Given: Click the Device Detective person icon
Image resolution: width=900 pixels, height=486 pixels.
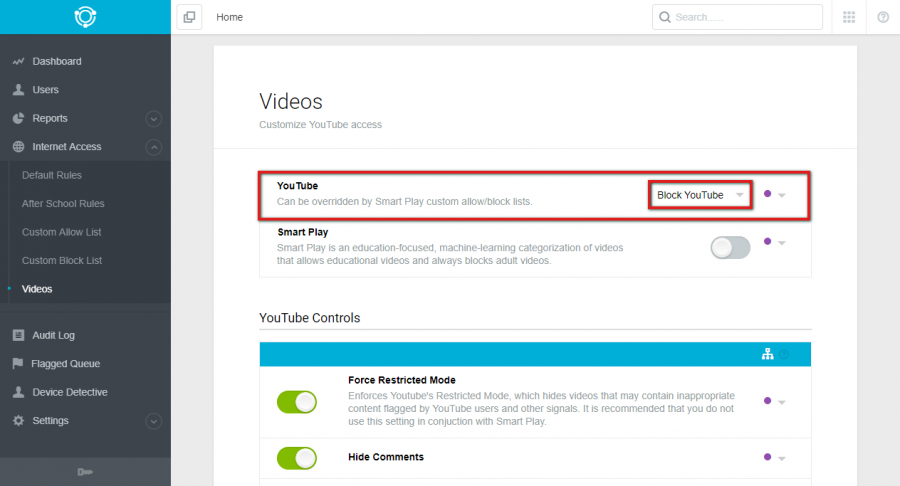Looking at the screenshot, I should [18, 392].
